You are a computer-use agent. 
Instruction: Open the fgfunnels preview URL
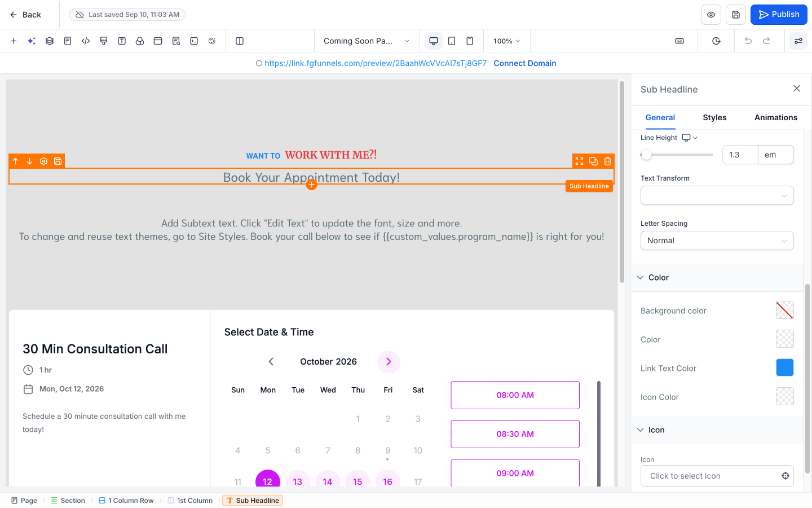click(376, 63)
